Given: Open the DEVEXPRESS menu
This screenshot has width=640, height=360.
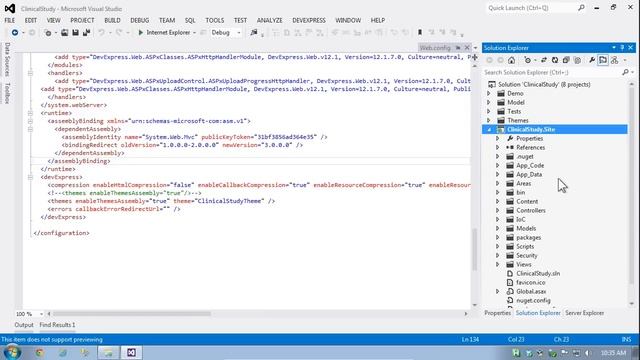Looking at the screenshot, I should tap(309, 20).
